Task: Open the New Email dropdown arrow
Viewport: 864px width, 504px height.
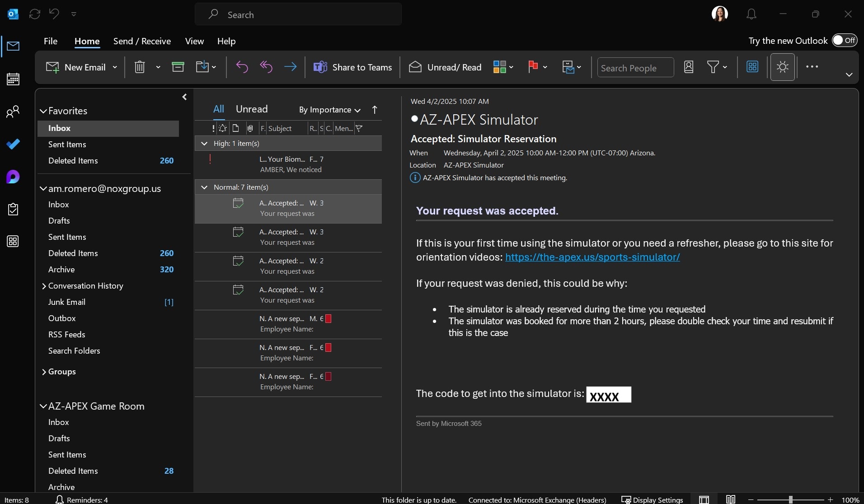Action: [115, 67]
